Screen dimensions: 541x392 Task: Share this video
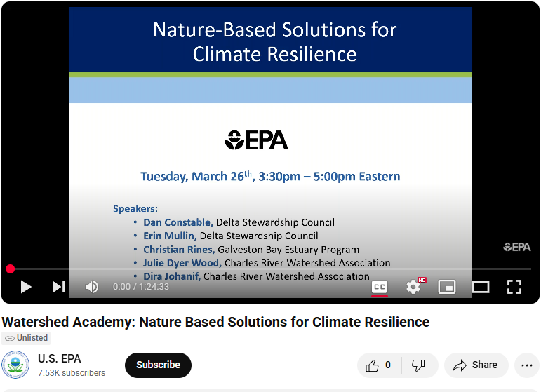[476, 365]
